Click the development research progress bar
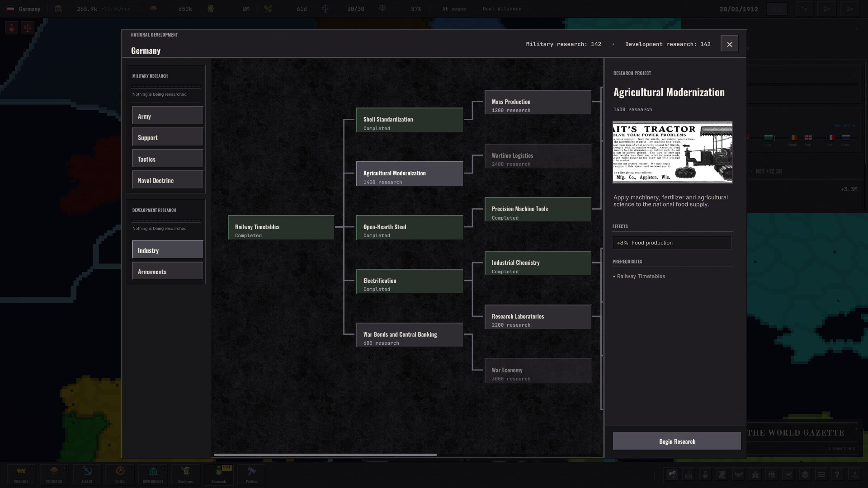Screen dimensions: 868x488 pyautogui.click(x=166, y=221)
